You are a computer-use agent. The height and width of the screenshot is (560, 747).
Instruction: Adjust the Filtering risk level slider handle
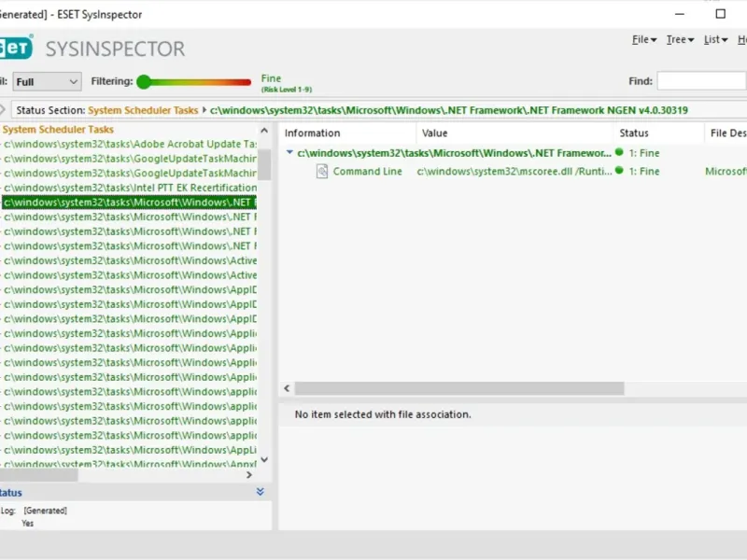point(144,82)
